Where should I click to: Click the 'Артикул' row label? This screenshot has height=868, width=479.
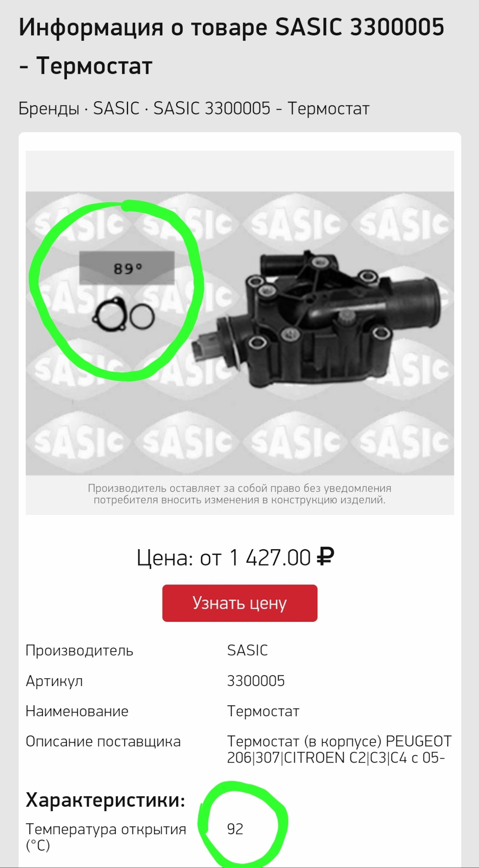tap(54, 681)
